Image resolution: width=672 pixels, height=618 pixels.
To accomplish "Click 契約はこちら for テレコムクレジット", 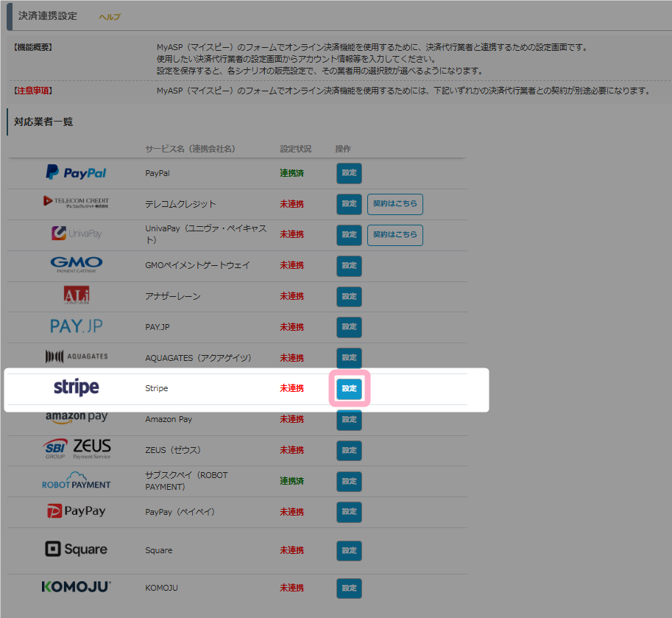I will tap(395, 204).
